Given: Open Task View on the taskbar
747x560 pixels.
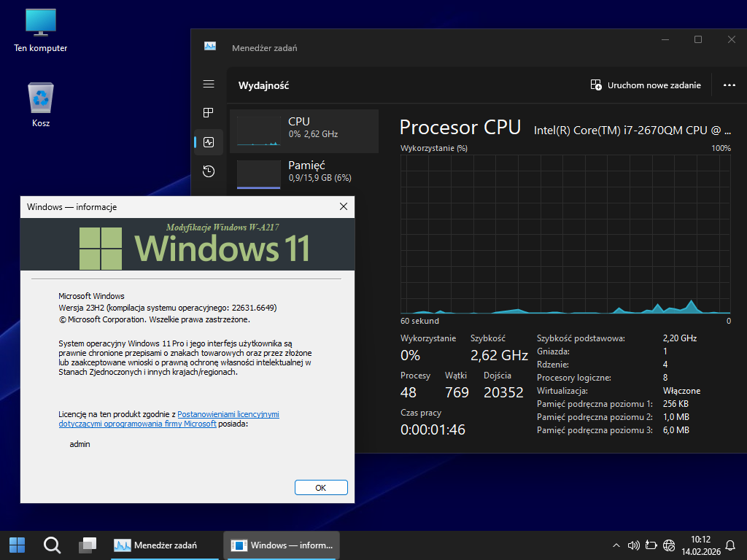Looking at the screenshot, I should (x=88, y=545).
